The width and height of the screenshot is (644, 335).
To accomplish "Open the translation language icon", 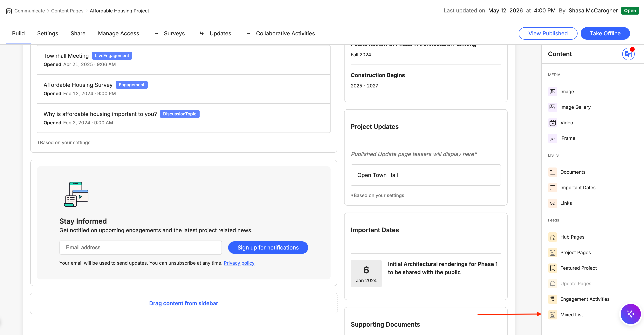I will point(628,54).
